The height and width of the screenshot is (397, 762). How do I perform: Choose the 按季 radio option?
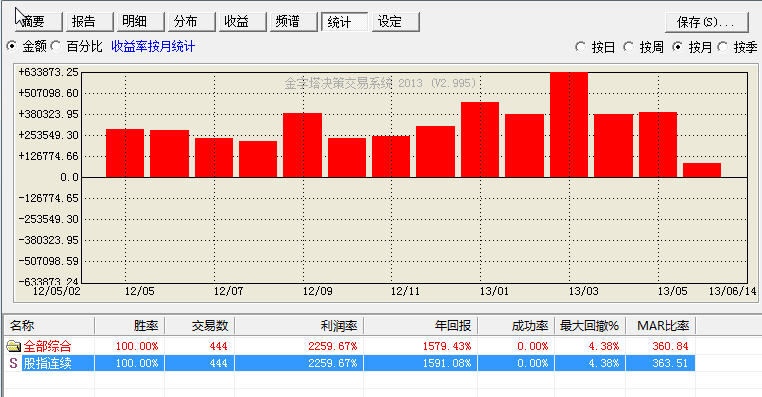pos(723,47)
